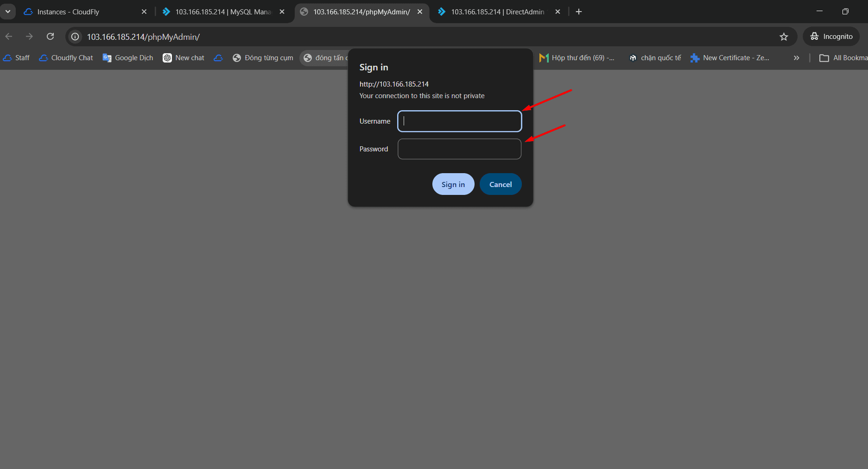Cancel the sign-in dialog
The height and width of the screenshot is (469, 868).
(500, 184)
